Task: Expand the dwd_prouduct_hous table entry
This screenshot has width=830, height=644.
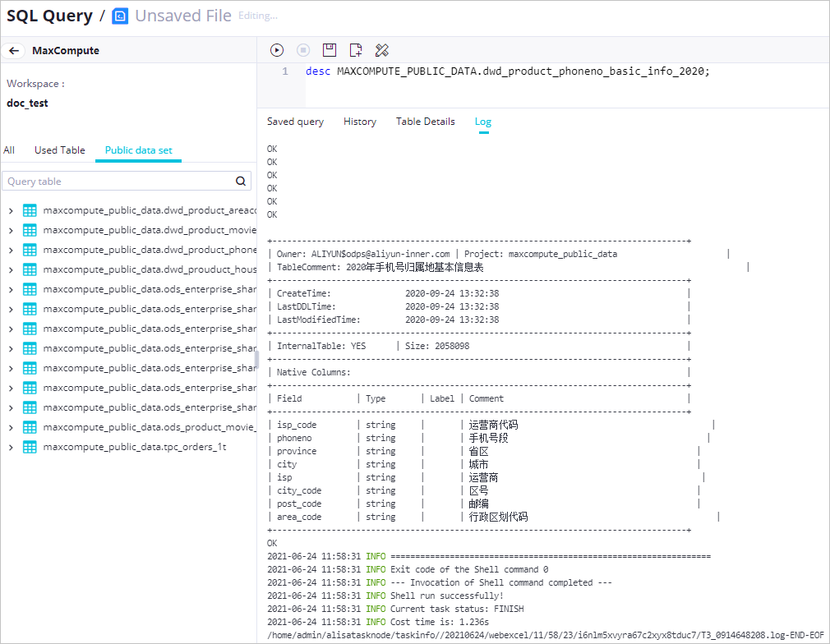Action: [x=11, y=269]
